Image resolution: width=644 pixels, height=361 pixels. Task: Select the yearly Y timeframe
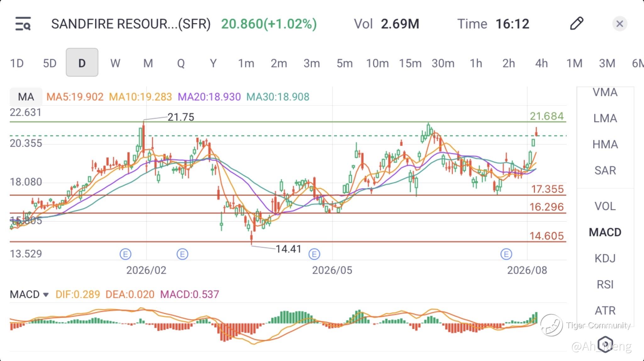point(213,63)
